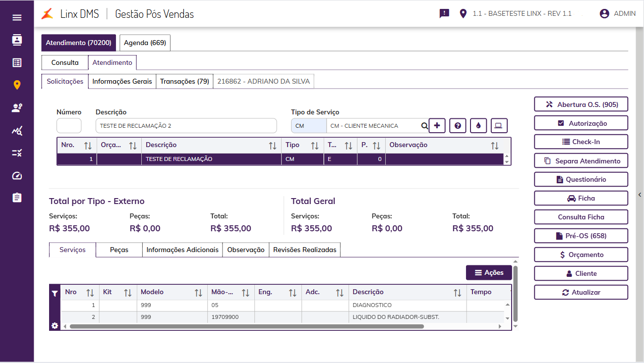Open the Transações (79) tab
Viewport: 644px width, 363px height.
tap(184, 81)
